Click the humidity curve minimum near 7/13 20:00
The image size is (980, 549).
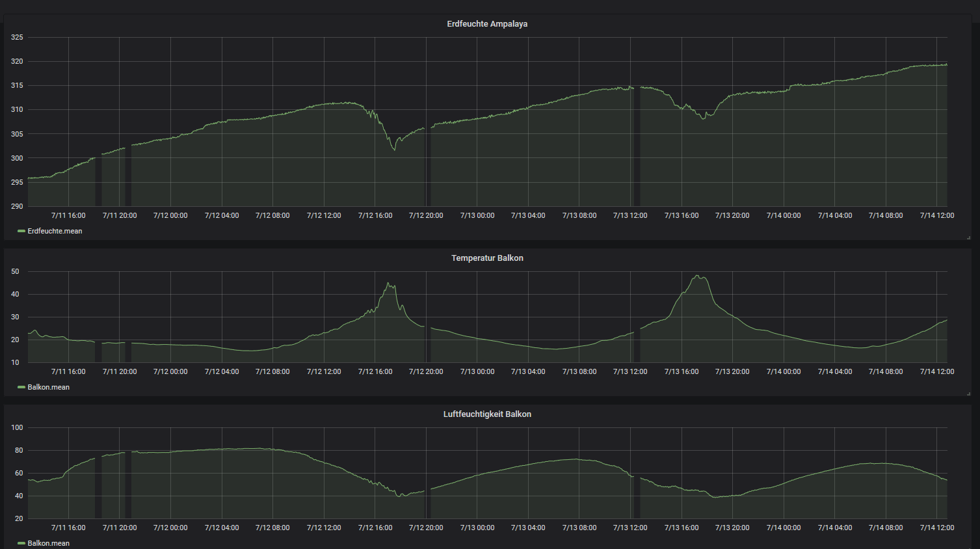716,497
